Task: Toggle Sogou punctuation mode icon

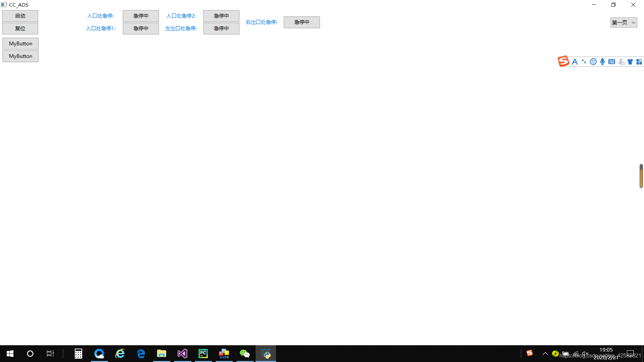Action: click(x=584, y=62)
